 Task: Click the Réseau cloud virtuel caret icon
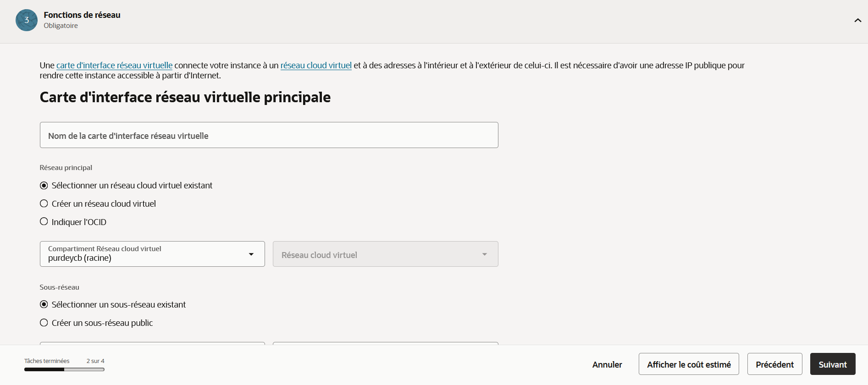485,254
